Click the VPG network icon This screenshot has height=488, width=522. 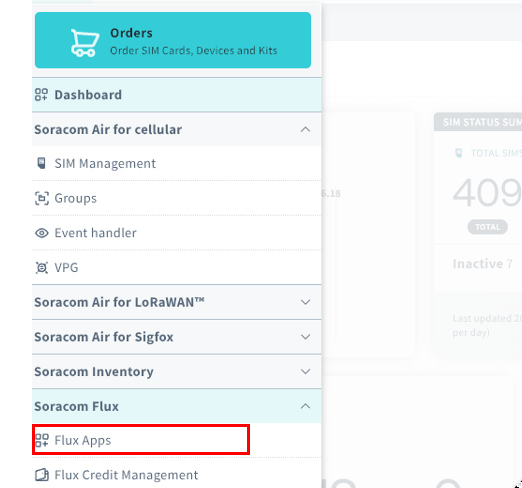[42, 268]
